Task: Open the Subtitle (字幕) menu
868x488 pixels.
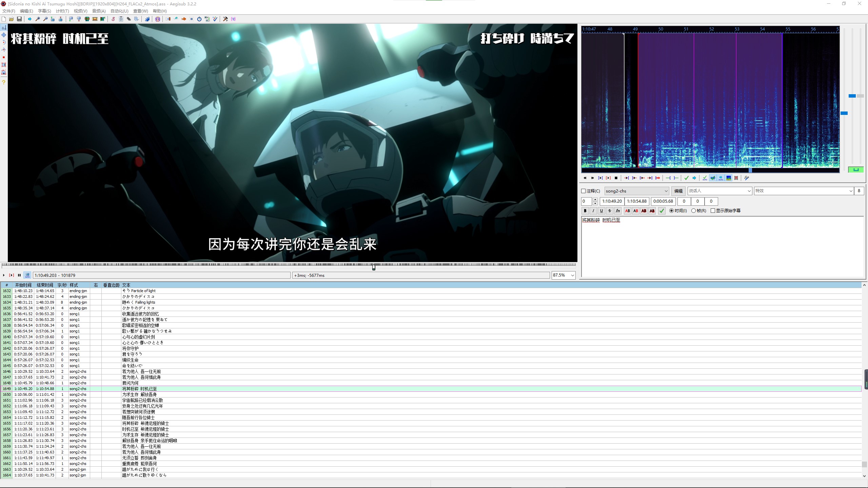Action: click(44, 11)
